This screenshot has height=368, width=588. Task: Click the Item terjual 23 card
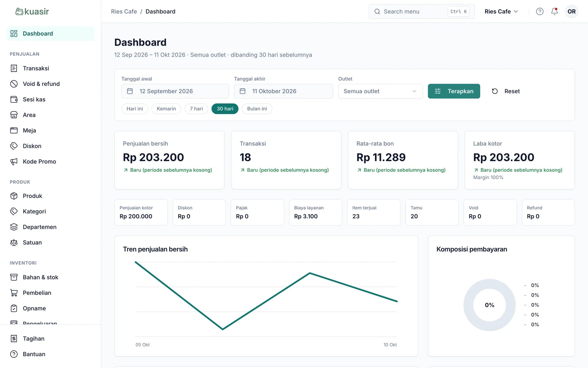coord(374,212)
